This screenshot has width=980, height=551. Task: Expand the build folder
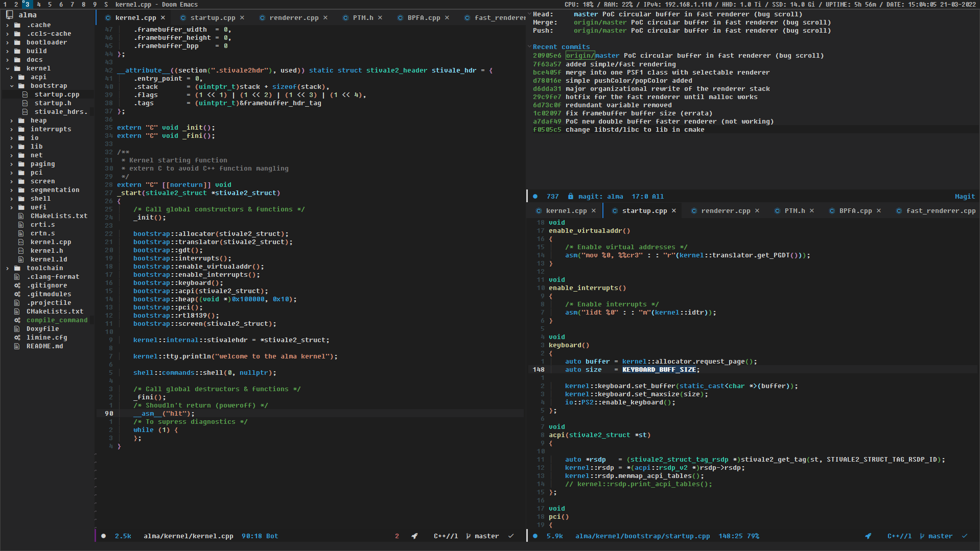[x=7, y=51]
